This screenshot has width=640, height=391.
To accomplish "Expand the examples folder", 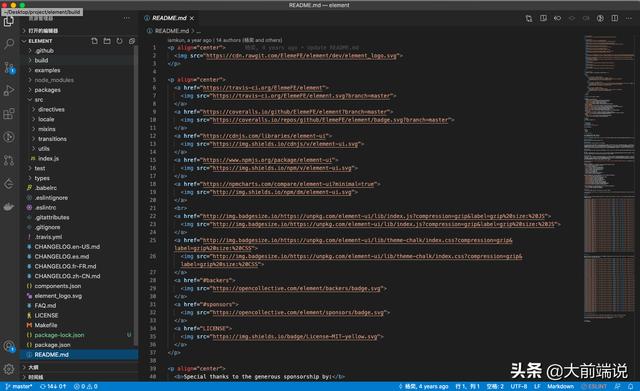I will click(80, 70).
